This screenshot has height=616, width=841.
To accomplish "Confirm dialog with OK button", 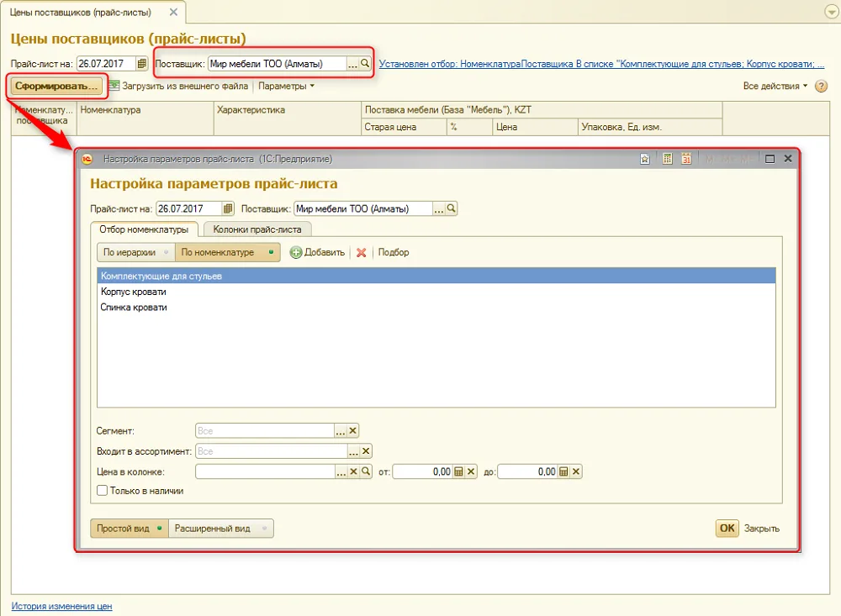I will click(x=727, y=528).
